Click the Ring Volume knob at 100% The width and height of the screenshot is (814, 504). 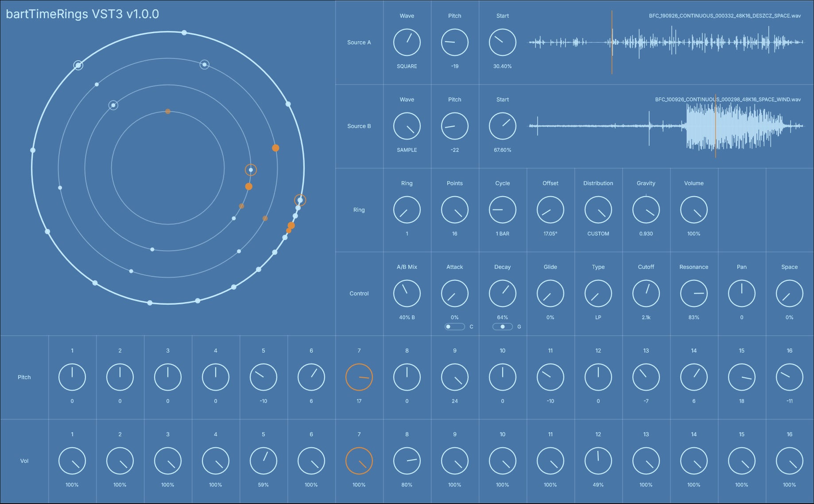point(694,210)
